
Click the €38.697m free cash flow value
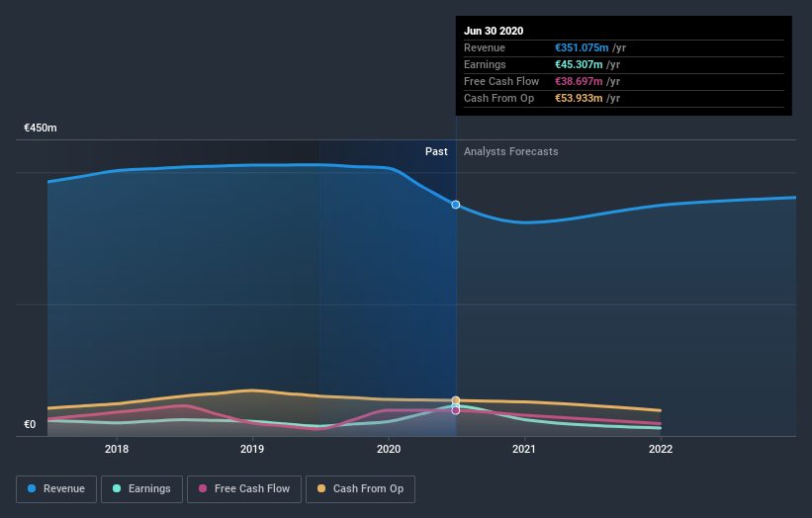coord(579,81)
